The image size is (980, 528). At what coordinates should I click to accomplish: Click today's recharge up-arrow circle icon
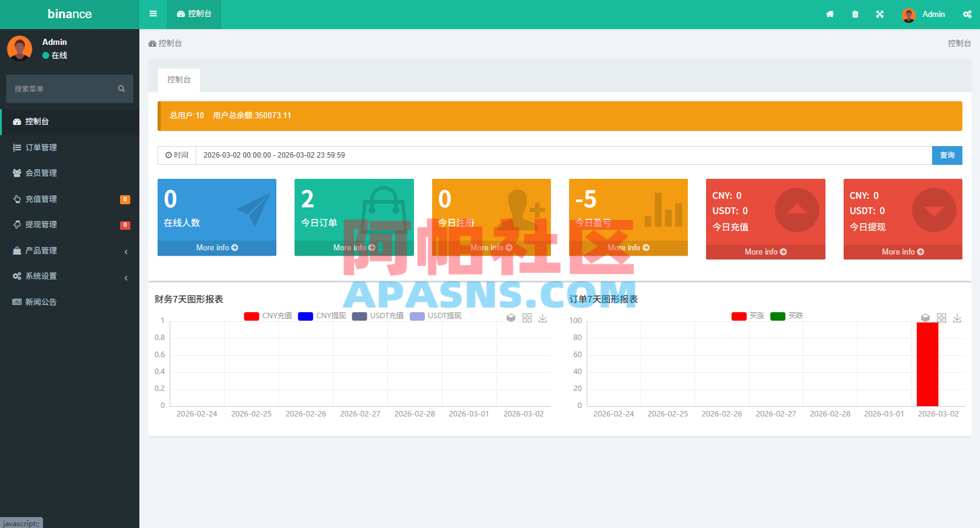coord(796,210)
